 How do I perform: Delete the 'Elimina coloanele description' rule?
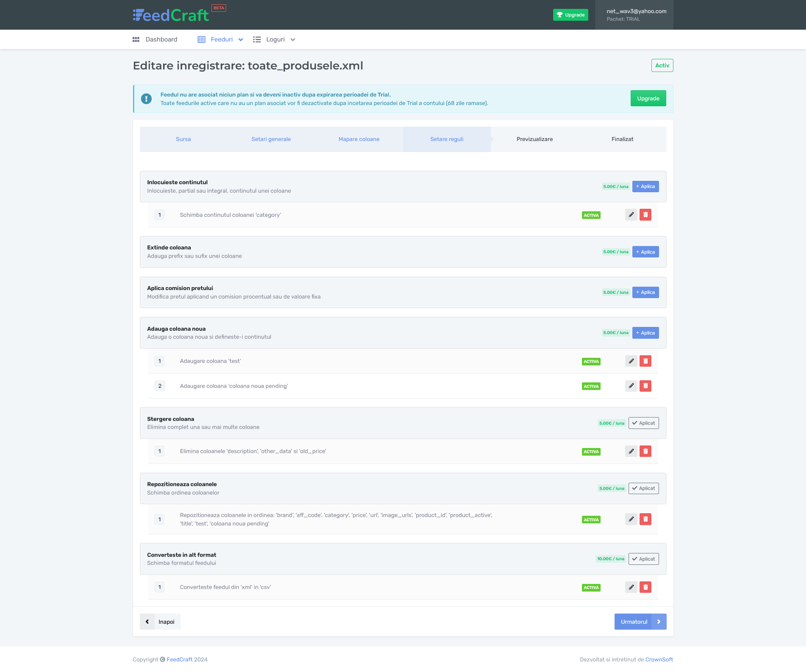[x=645, y=451]
